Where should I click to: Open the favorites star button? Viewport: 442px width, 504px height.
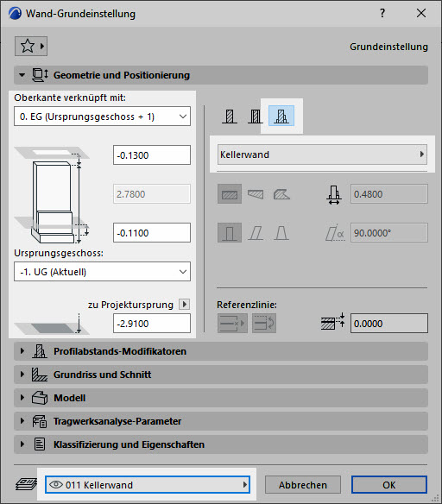[x=31, y=46]
